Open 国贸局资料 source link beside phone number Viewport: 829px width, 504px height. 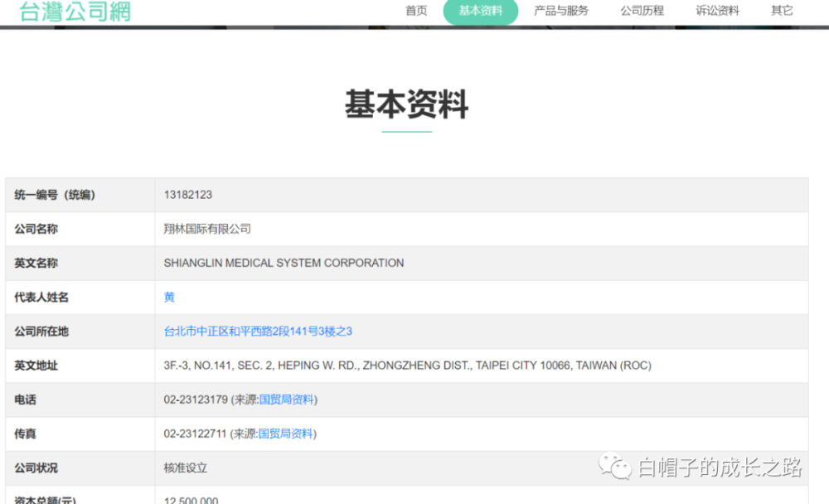(287, 400)
